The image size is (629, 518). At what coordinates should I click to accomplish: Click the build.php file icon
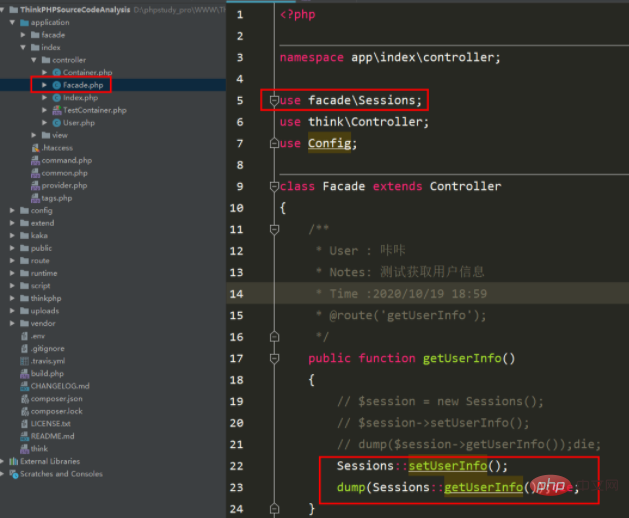pyautogui.click(x=24, y=374)
